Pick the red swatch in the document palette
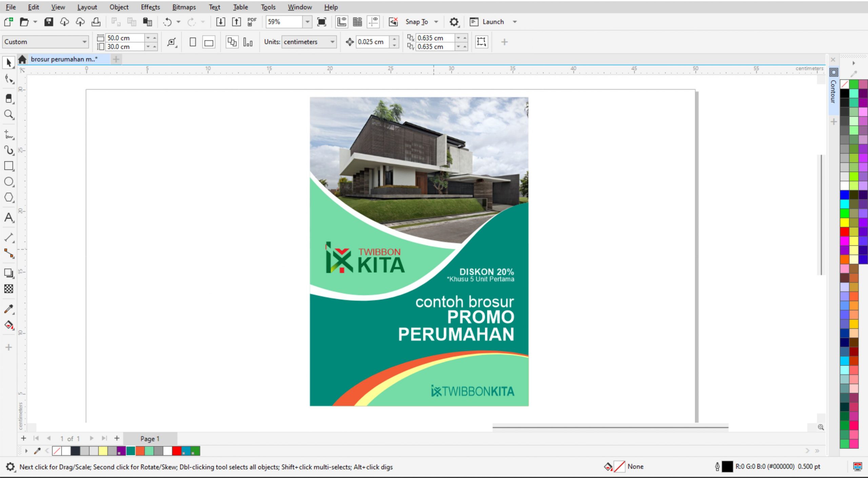This screenshot has height=478, width=868. [176, 451]
